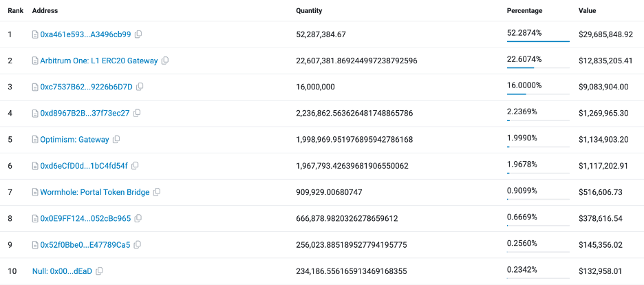Click the Value column header
644x285 pixels.
pos(588,11)
